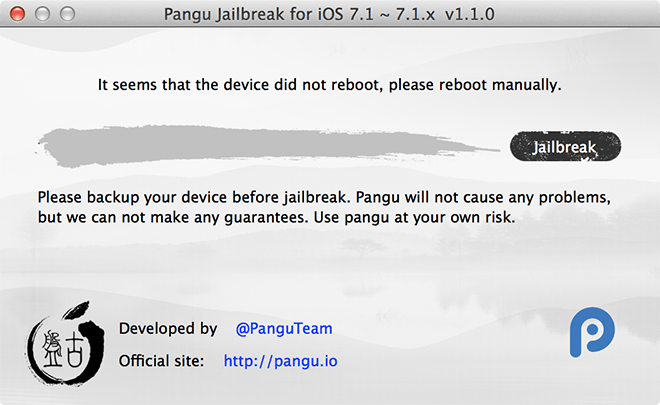Image resolution: width=660 pixels, height=405 pixels.
Task: Open the @PanguTeam Twitter link
Action: 284,328
